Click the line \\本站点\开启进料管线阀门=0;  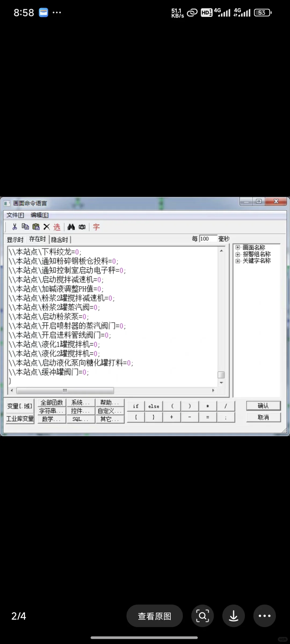click(x=60, y=335)
